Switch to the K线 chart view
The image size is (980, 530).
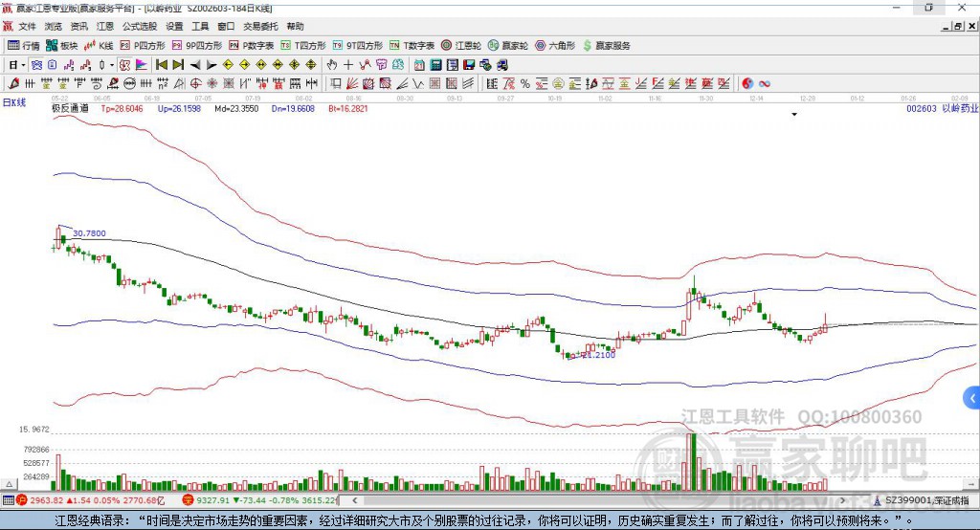pos(99,46)
